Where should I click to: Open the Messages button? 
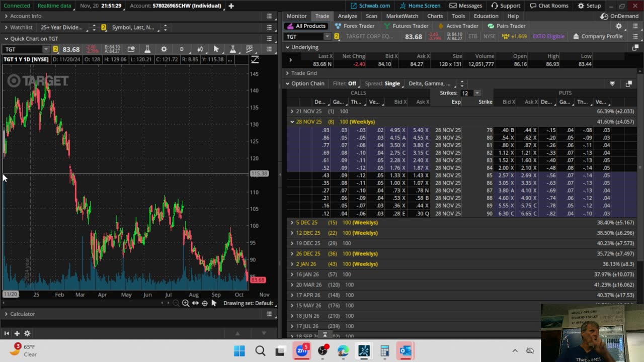point(466,6)
